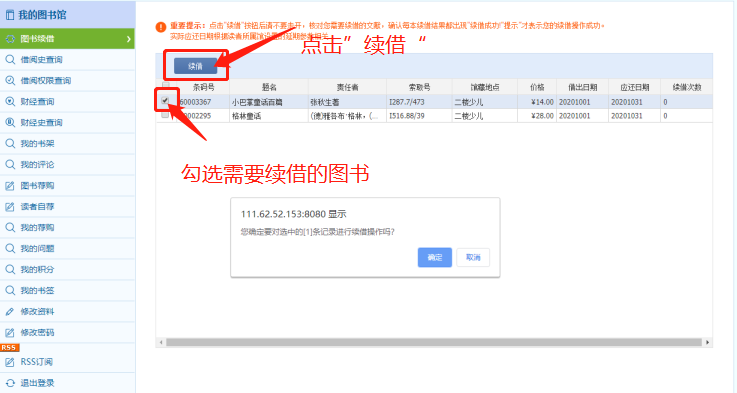The height and width of the screenshot is (393, 737).
Task: Dismiss the dialog with 取消
Action: [x=473, y=257]
